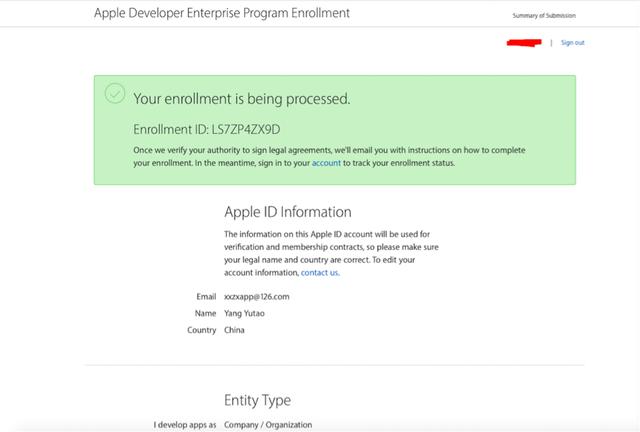Screen dimensions: 640x432
Task: Select the name value Yang Yutao
Action: (244, 314)
